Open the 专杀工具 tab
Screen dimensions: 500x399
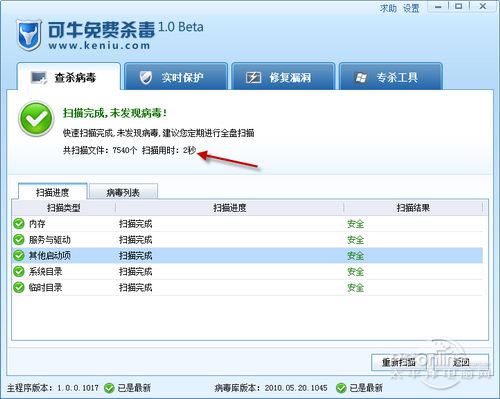point(391,76)
